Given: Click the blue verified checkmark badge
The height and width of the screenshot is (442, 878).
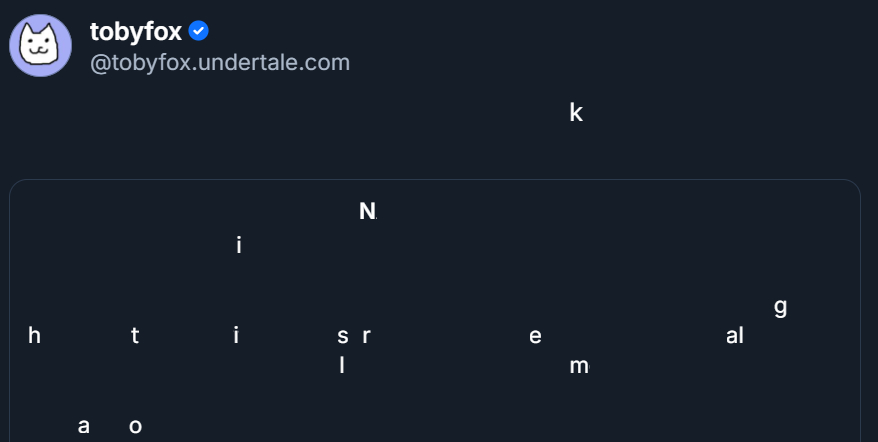Looking at the screenshot, I should coord(199,31).
